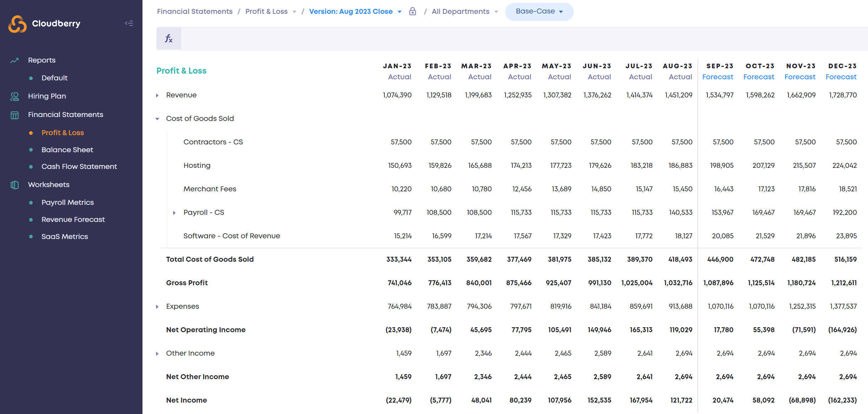This screenshot has width=868, height=414.
Task: Open the Base-Case scenario dropdown
Action: (x=539, y=11)
